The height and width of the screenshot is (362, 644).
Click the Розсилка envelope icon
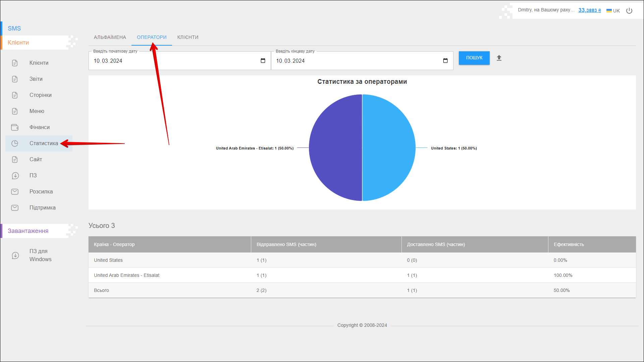(15, 192)
